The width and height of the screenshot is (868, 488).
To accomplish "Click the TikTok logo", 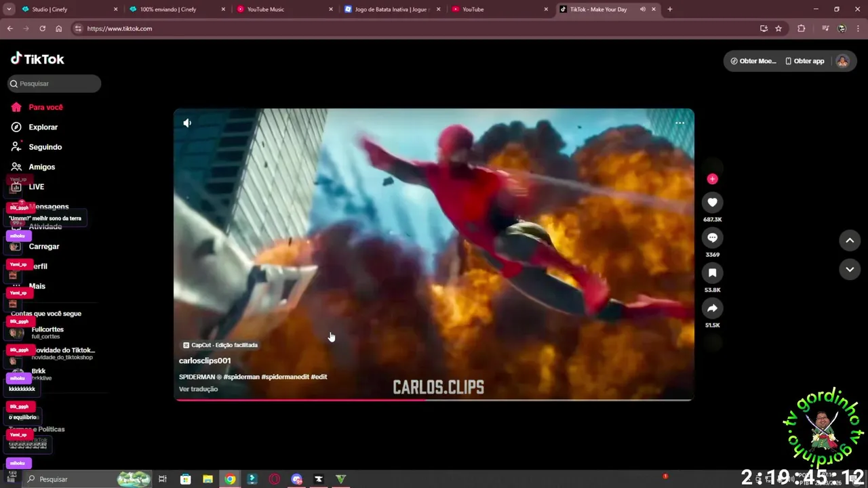I will 37,59.
